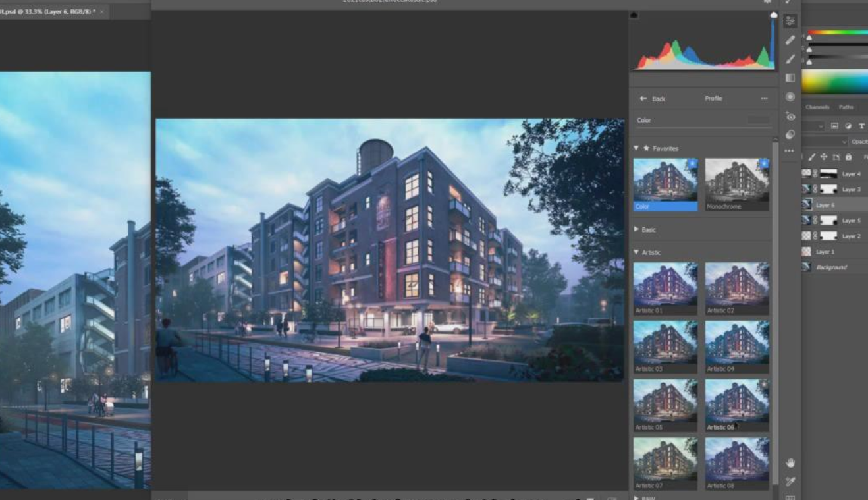This screenshot has width=868, height=500.
Task: Select the Healing bandage tool
Action: 790,40
